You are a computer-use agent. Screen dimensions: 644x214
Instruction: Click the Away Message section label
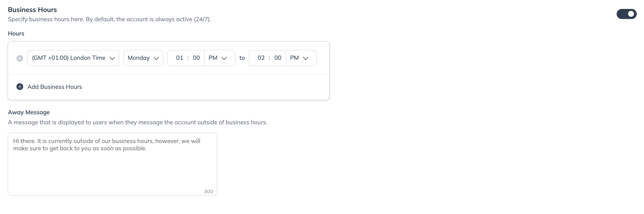[x=29, y=112]
